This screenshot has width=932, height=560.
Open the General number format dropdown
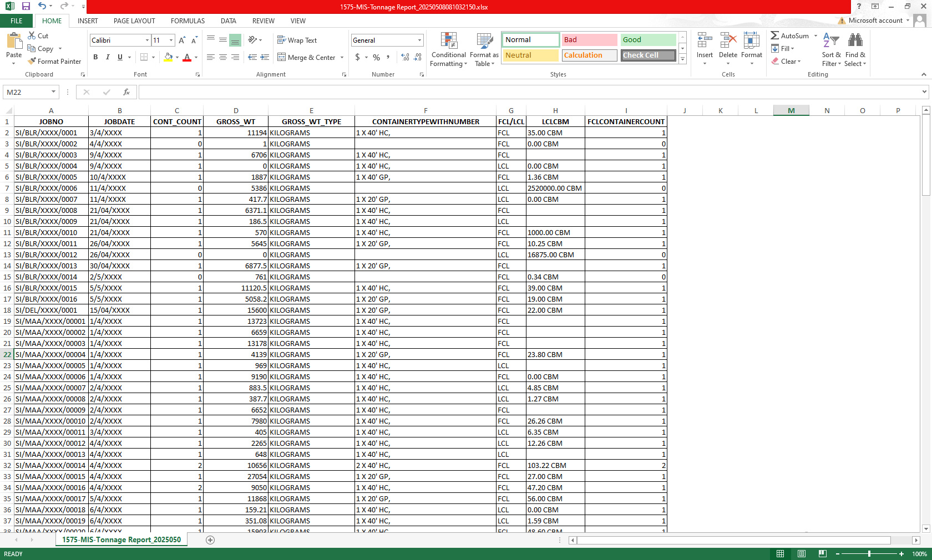[419, 40]
